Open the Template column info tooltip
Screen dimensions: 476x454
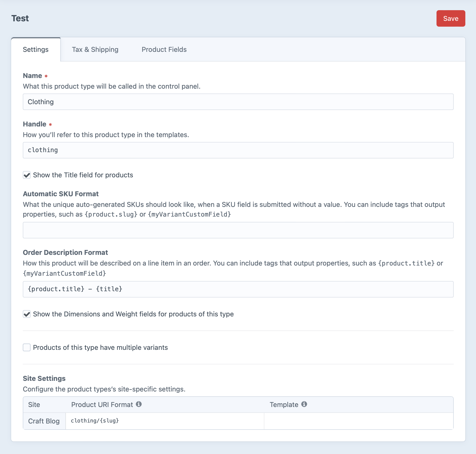click(304, 404)
